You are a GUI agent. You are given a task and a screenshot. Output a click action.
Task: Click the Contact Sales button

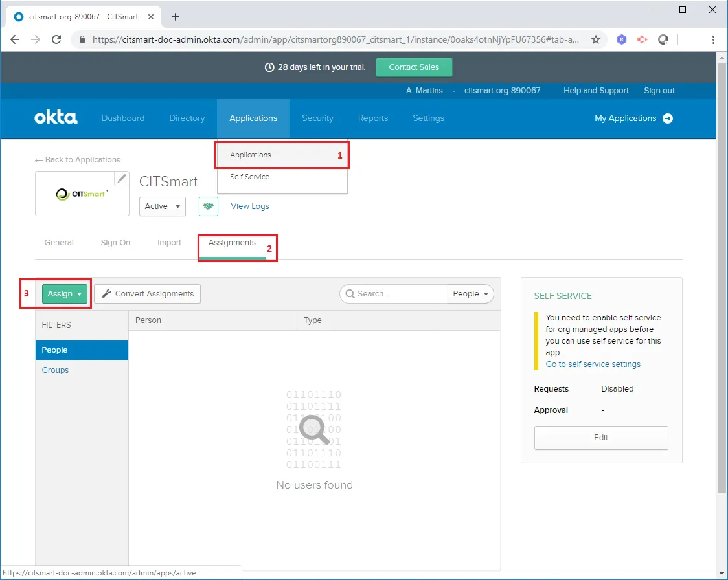coord(414,67)
